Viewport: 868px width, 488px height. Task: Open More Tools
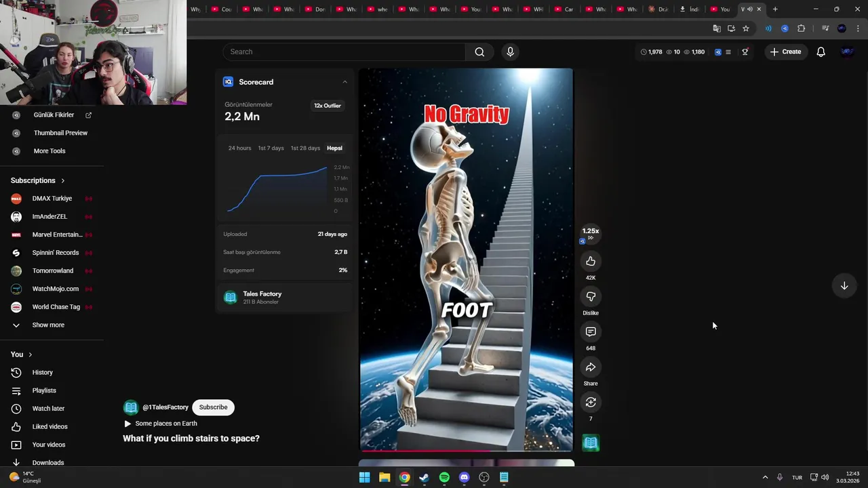[50, 151]
